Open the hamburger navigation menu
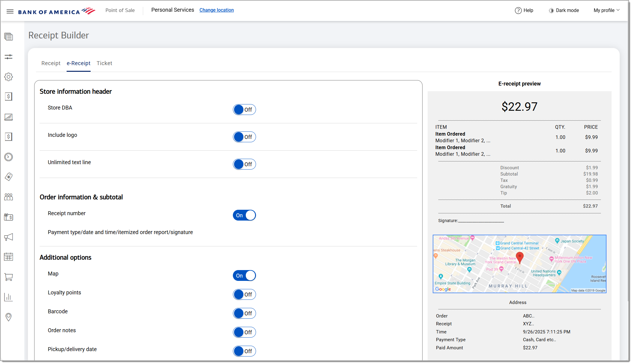The width and height of the screenshot is (632, 364). pyautogui.click(x=10, y=11)
